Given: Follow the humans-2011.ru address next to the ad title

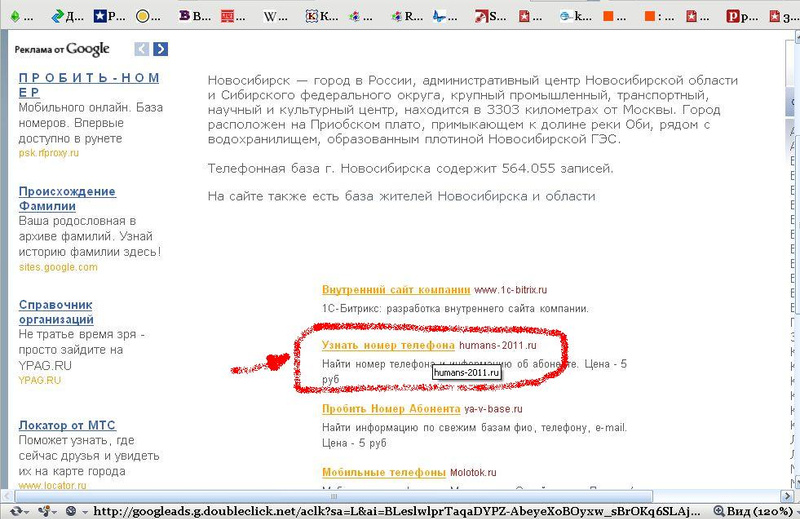Looking at the screenshot, I should pos(498,345).
